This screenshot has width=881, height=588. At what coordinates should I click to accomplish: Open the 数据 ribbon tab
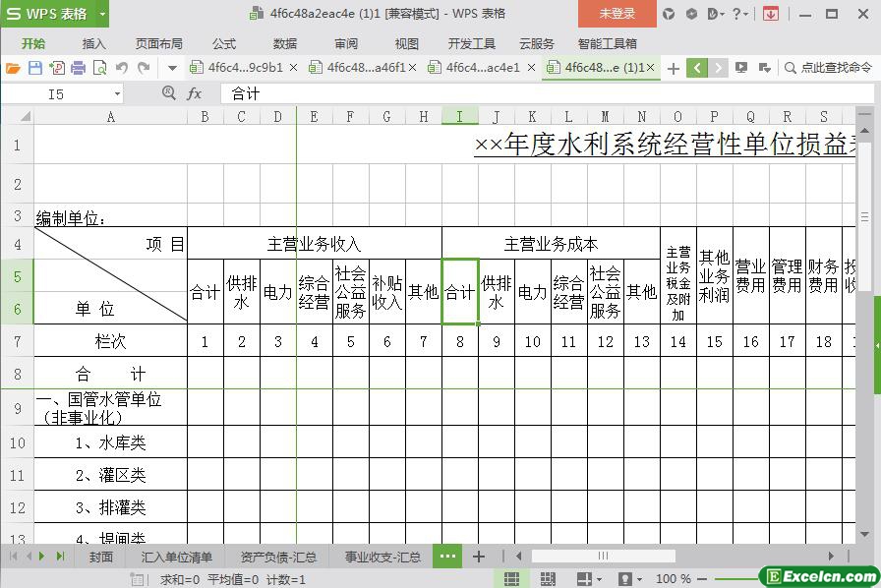285,43
